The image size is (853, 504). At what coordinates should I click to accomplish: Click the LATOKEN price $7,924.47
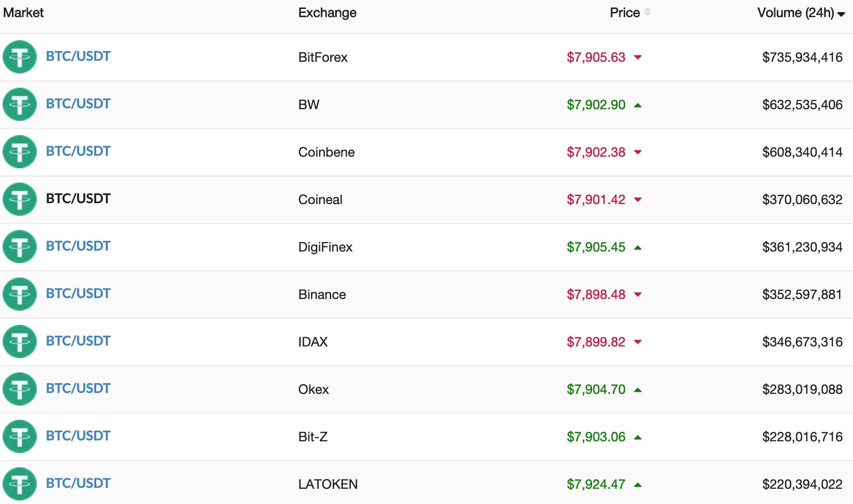596,484
